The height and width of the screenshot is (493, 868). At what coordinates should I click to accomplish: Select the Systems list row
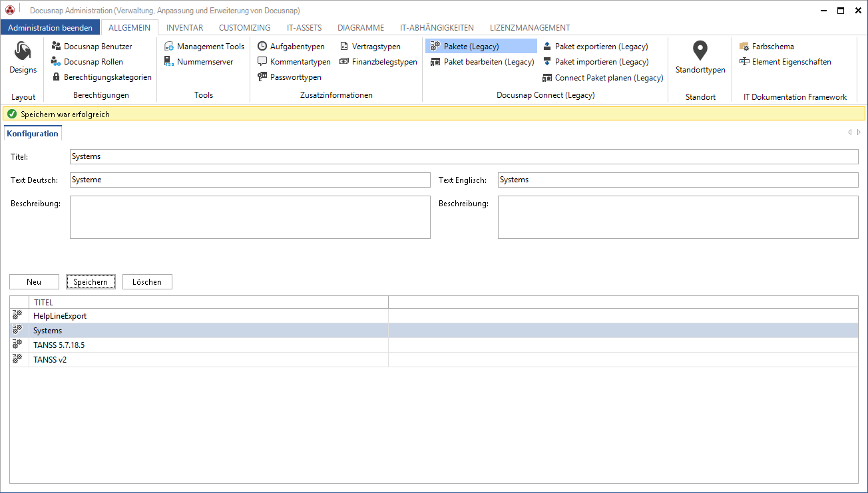click(x=434, y=331)
